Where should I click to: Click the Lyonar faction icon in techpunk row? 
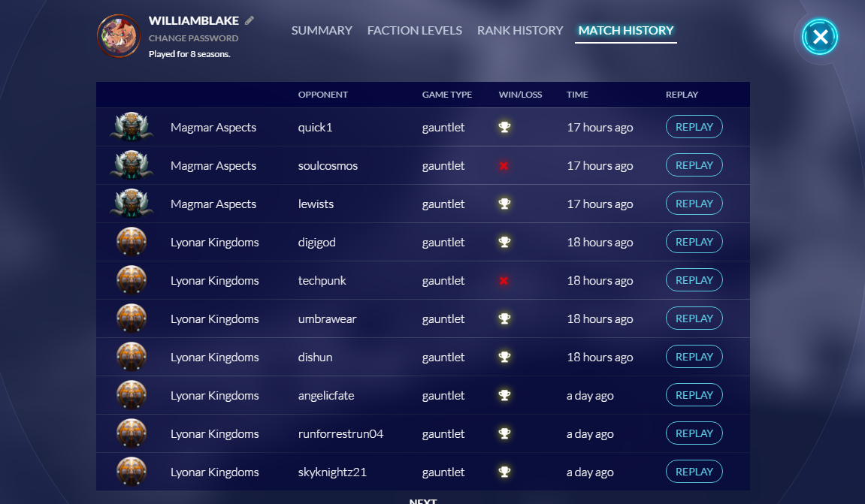pos(132,280)
